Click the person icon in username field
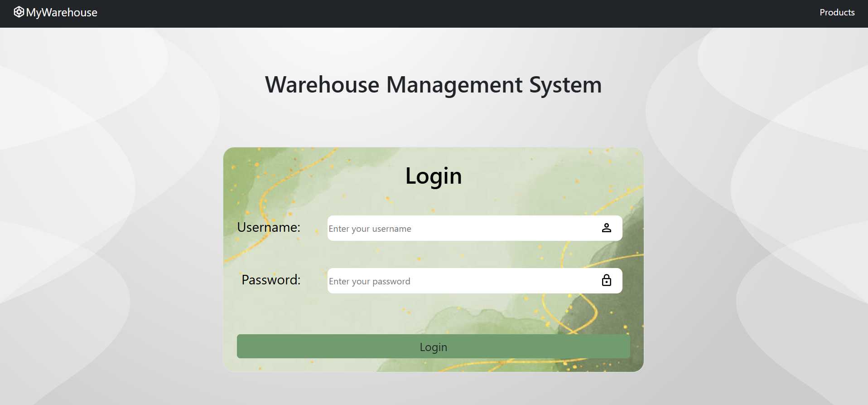The width and height of the screenshot is (868, 405). click(x=606, y=228)
